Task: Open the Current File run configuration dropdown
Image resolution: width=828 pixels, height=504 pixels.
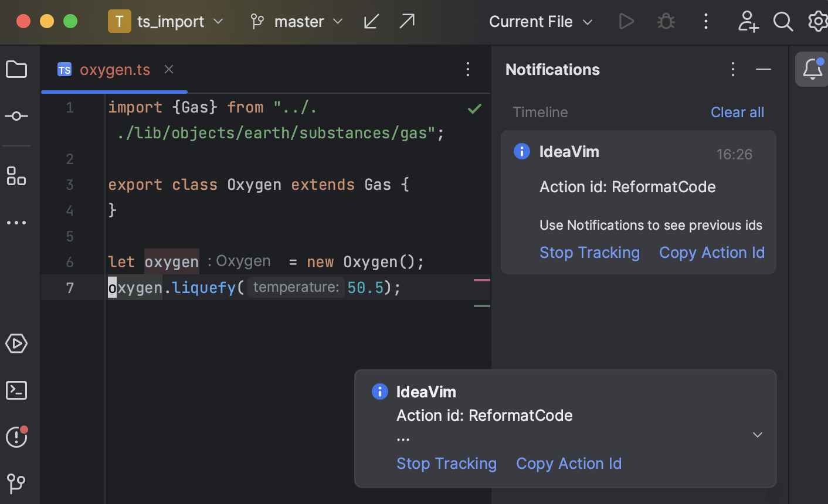Action: click(540, 21)
